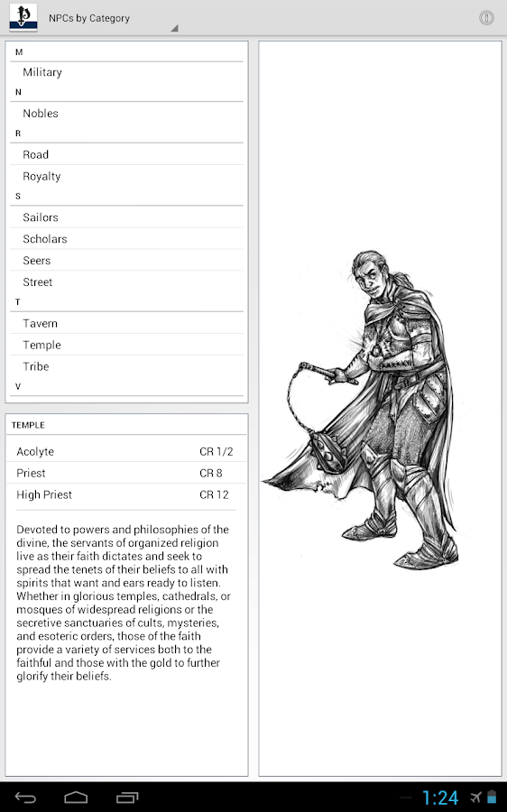This screenshot has height=812, width=507.
Task: Open the info icon in top bar
Action: click(485, 18)
